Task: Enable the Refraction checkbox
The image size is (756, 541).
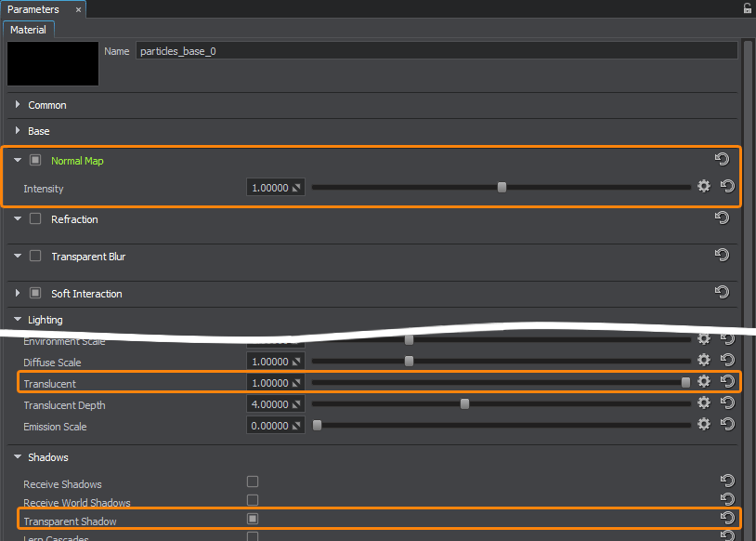Action: (x=35, y=218)
